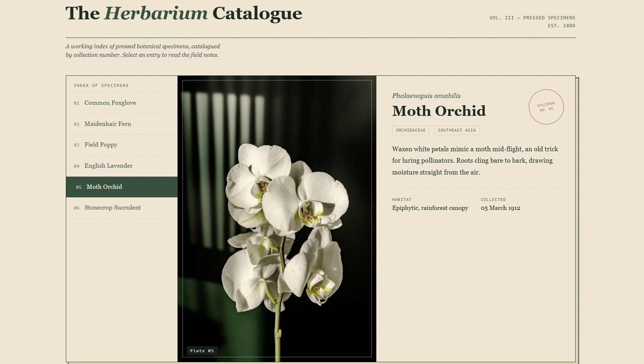Screen dimensions: 644x364
Task: Choose English Lavender from the index
Action: coord(122,166)
